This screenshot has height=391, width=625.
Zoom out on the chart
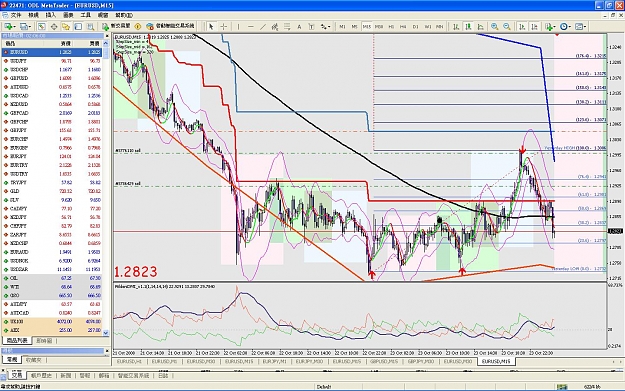pos(507,26)
